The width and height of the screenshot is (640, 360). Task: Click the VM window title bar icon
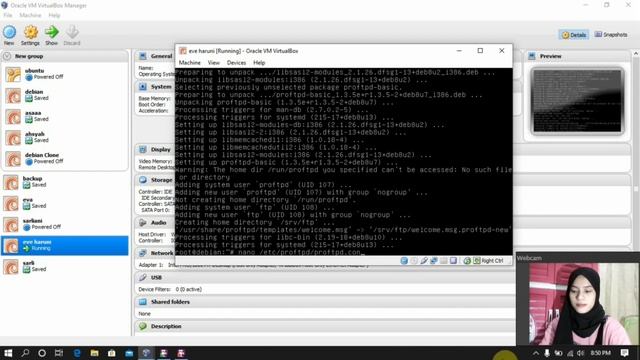183,51
